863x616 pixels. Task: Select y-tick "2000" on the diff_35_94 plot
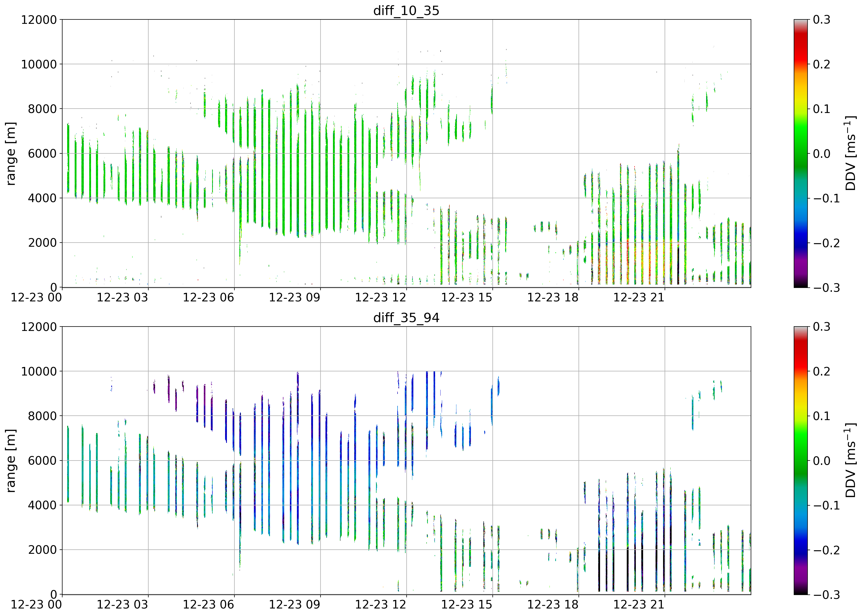point(42,550)
